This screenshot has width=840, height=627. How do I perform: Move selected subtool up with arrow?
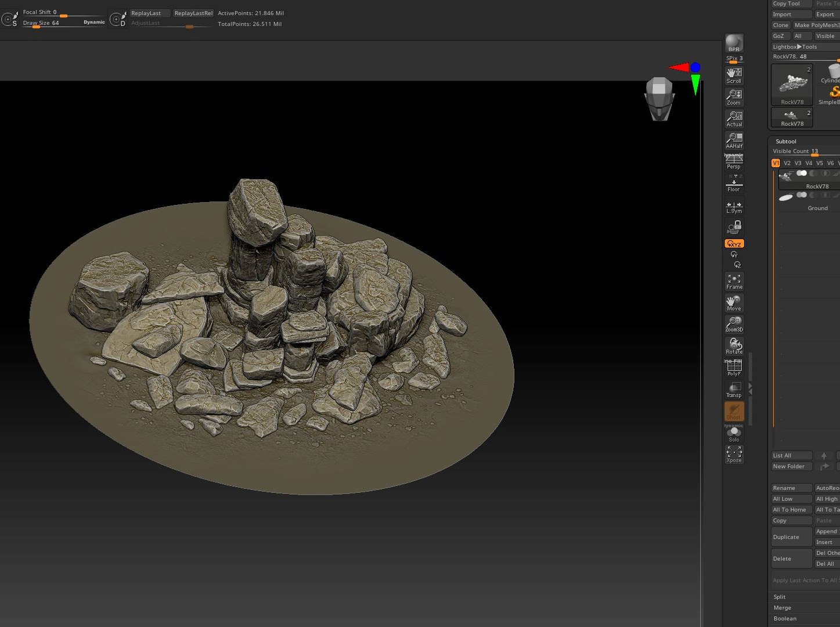[824, 456]
